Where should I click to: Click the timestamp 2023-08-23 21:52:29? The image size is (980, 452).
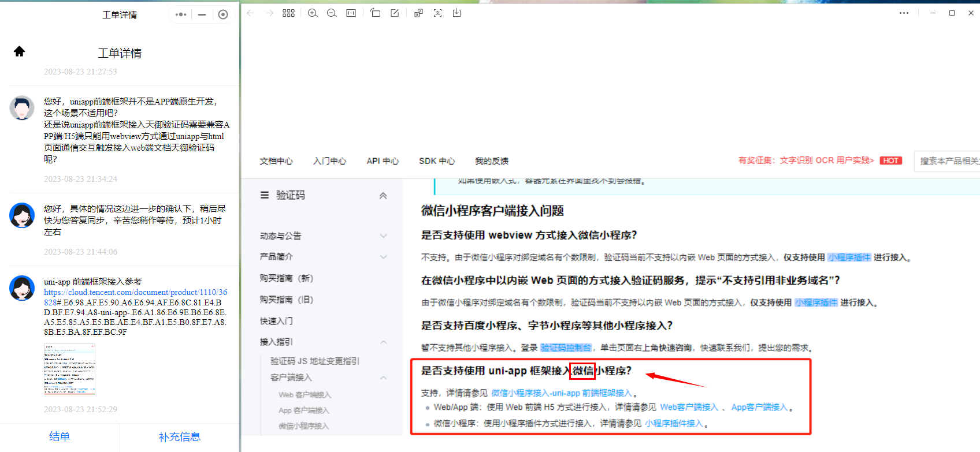coord(80,409)
